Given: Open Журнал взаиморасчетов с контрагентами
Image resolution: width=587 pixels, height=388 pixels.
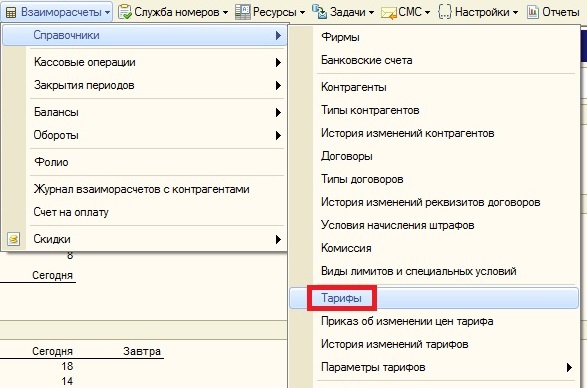Looking at the screenshot, I should (145, 189).
